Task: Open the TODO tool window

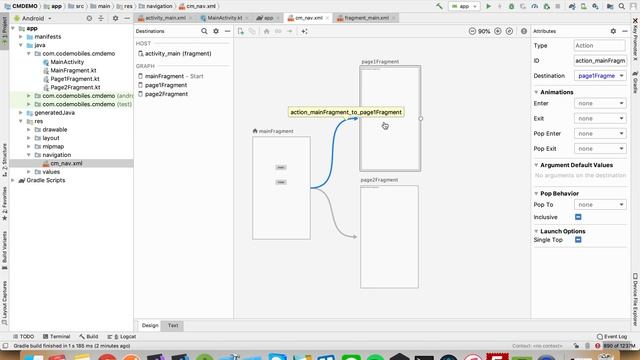Action: [x=24, y=337]
